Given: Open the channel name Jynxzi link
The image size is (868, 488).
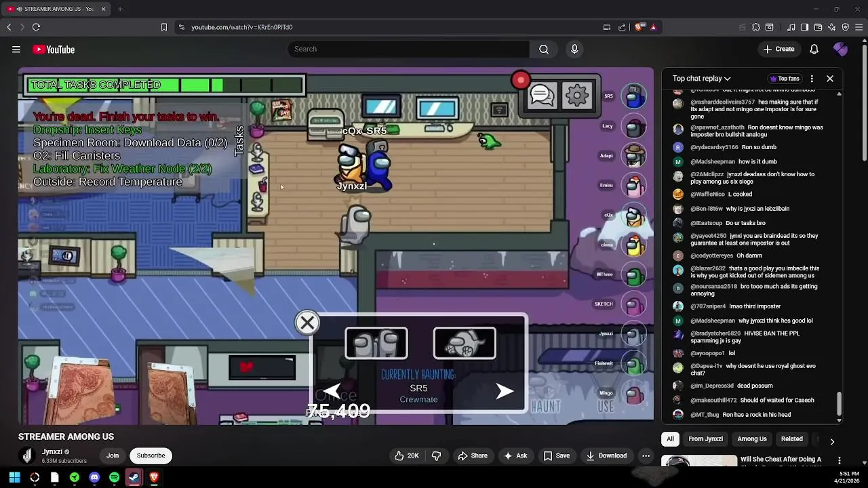Looking at the screenshot, I should coord(52,451).
